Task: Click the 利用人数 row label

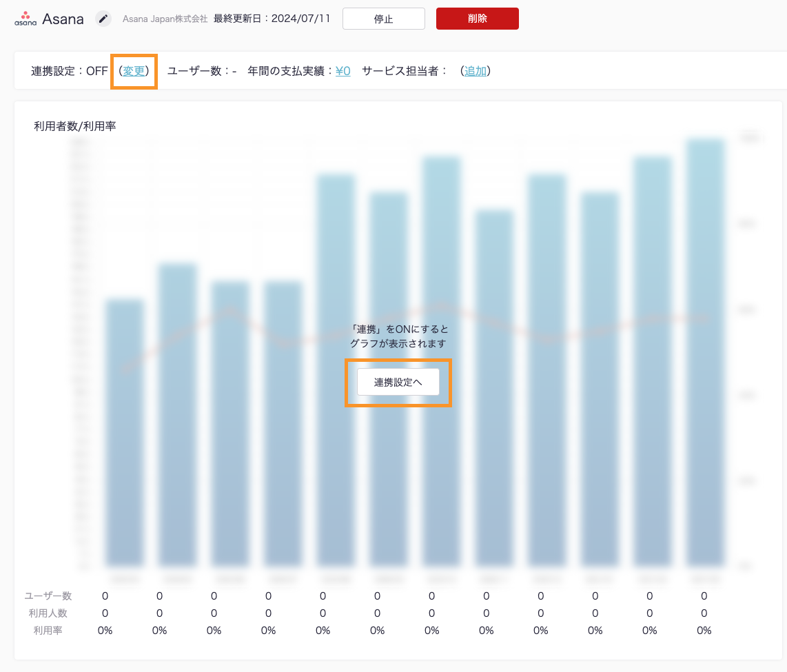Action: pyautogui.click(x=48, y=613)
